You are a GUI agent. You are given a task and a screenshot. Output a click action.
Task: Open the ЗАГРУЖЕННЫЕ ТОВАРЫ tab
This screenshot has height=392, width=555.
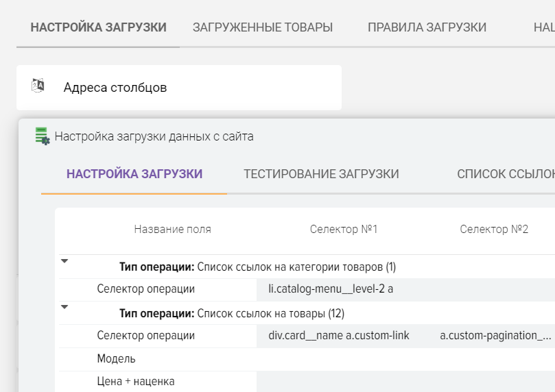(x=263, y=27)
